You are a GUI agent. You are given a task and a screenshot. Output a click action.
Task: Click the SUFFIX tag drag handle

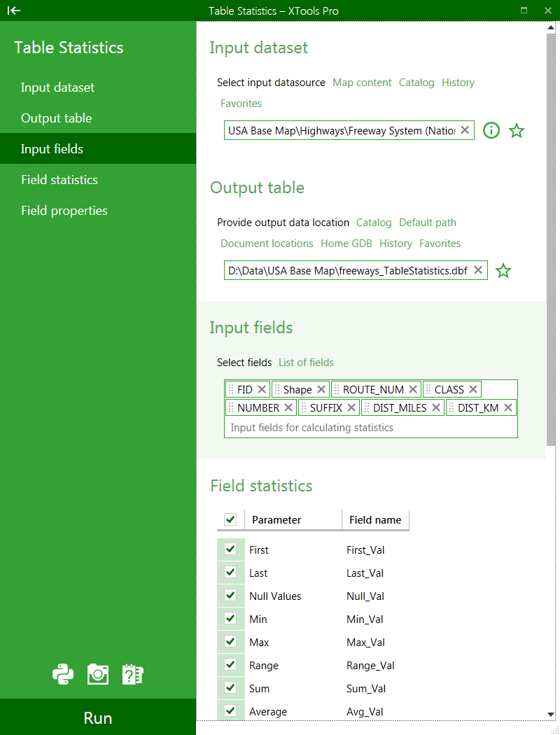(x=304, y=408)
